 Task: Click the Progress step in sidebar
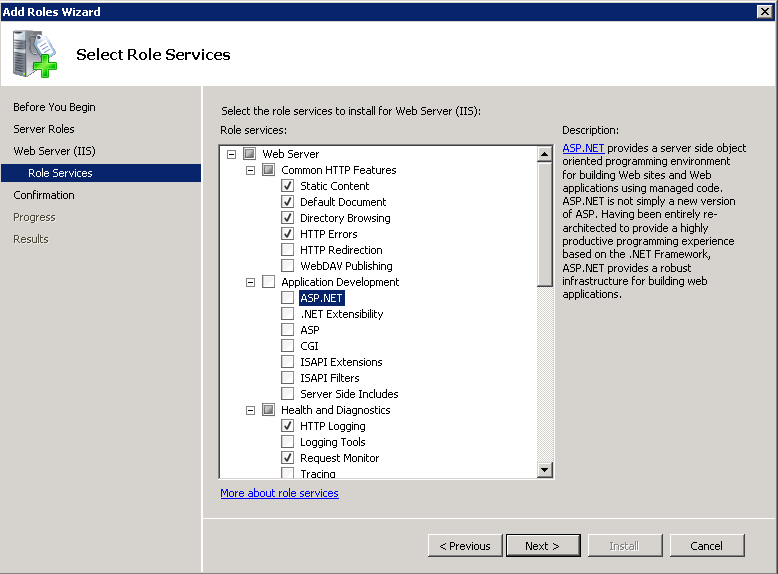(x=34, y=217)
